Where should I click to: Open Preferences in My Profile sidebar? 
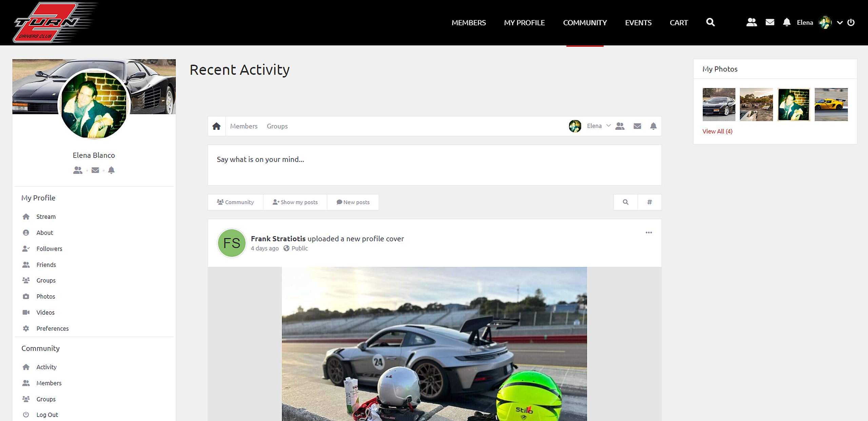(52, 329)
